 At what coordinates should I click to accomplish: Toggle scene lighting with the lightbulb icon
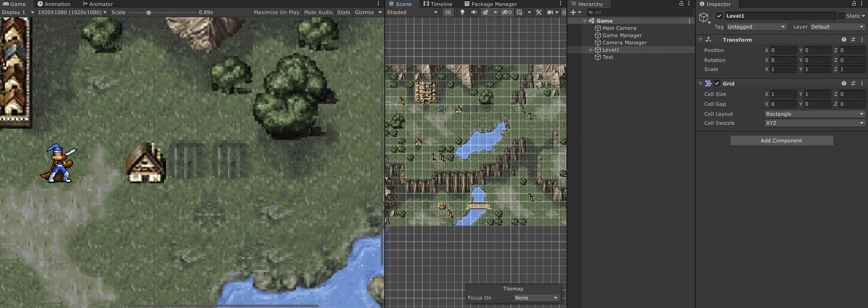[462, 12]
